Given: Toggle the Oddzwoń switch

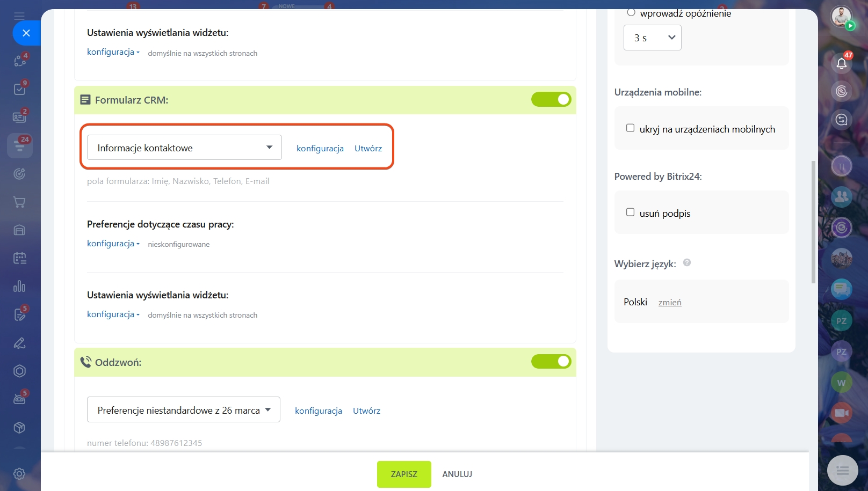Looking at the screenshot, I should pos(551,362).
